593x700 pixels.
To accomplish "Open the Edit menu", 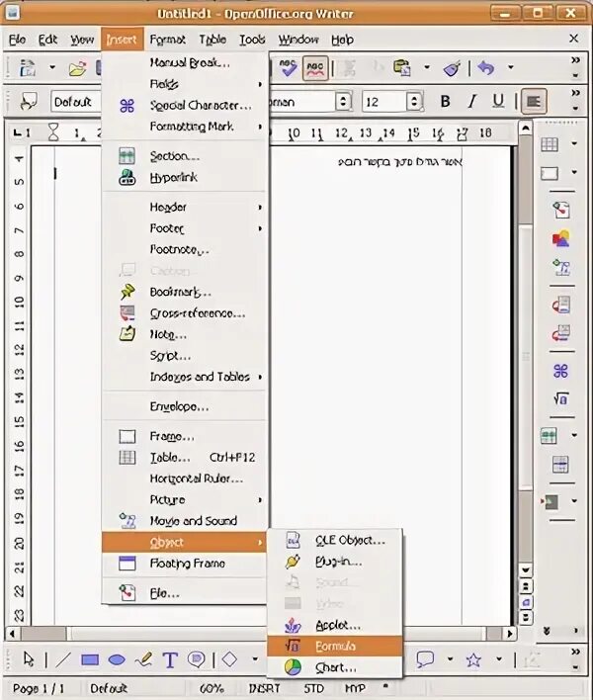I will [47, 40].
